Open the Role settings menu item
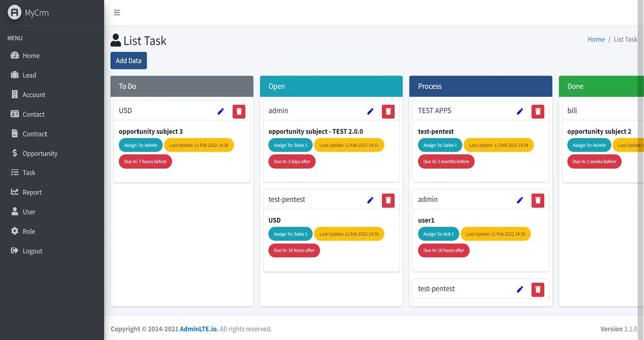 [29, 231]
